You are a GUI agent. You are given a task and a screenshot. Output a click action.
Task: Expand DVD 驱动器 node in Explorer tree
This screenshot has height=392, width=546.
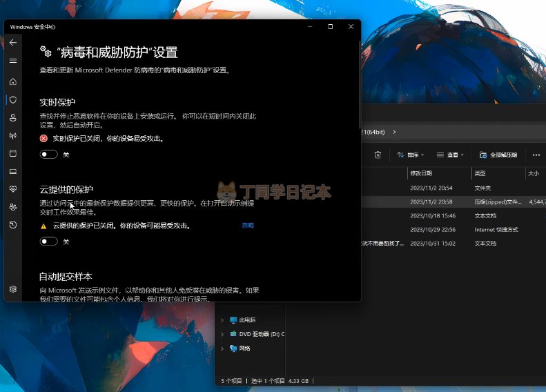coord(222,334)
